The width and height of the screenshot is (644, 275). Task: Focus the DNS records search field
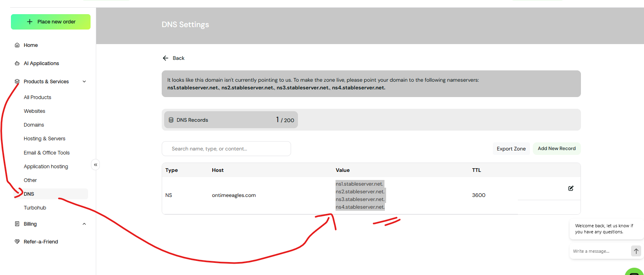[x=226, y=149]
